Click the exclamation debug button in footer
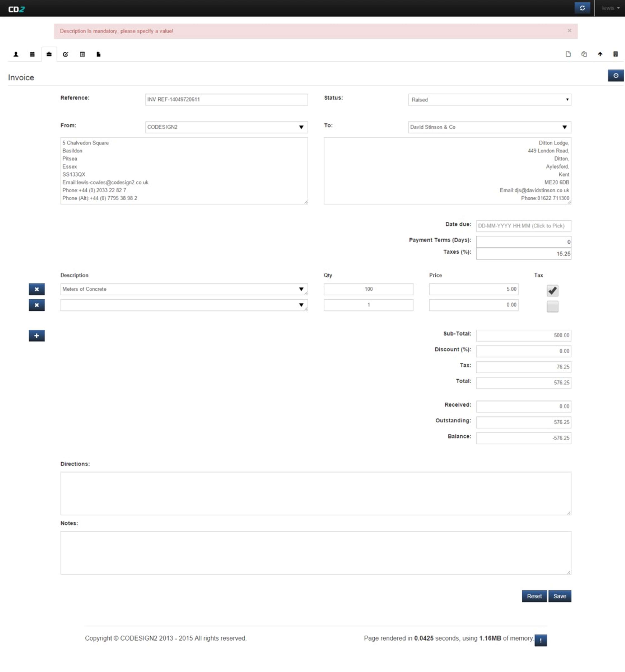This screenshot has width=625, height=672. [540, 640]
